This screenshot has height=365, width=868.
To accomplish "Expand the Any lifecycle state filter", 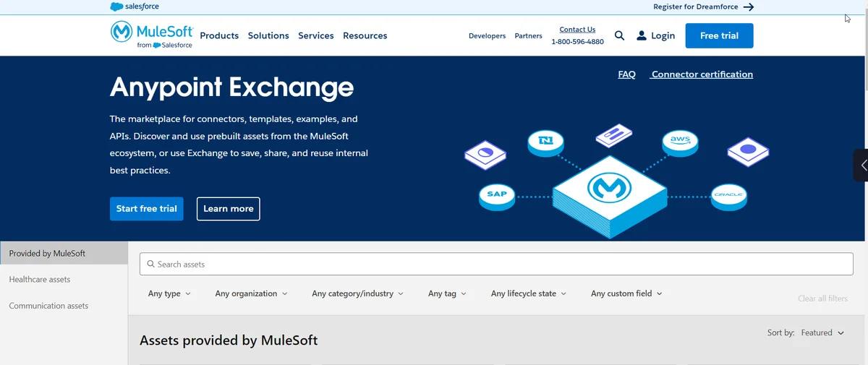I will point(528,293).
